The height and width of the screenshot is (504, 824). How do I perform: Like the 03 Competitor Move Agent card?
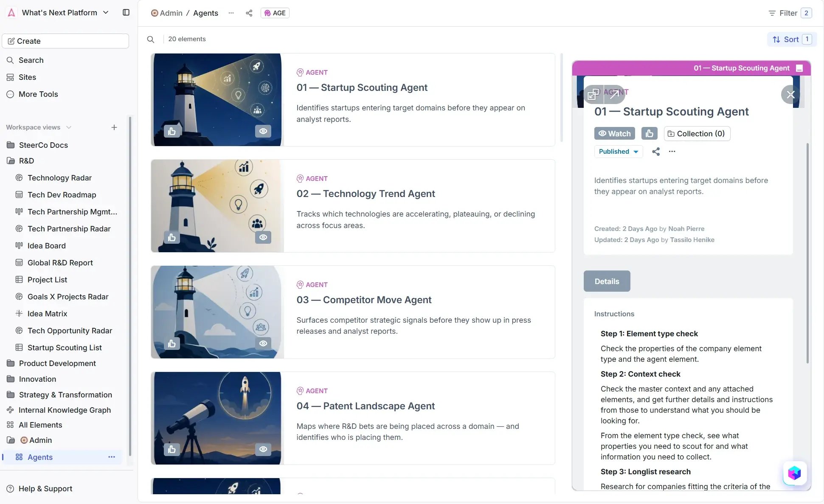tap(172, 344)
